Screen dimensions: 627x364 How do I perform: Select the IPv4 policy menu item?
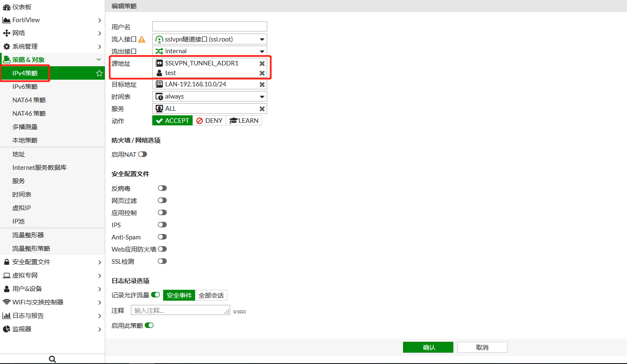[52, 73]
